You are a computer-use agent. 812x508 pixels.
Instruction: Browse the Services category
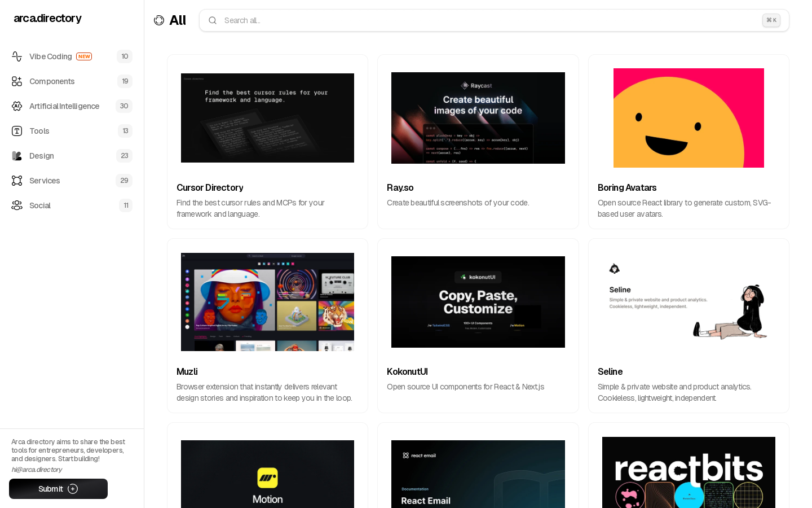coord(72,181)
